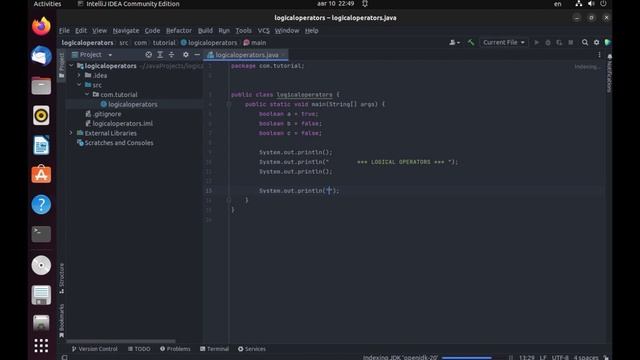Open the Firefox browser from the dock

(41, 26)
